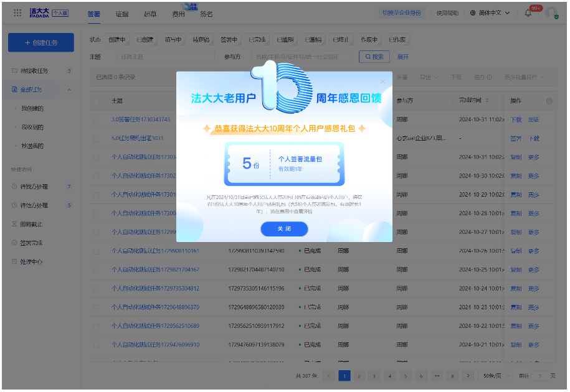Switch to the 费用 top tab

pos(178,14)
